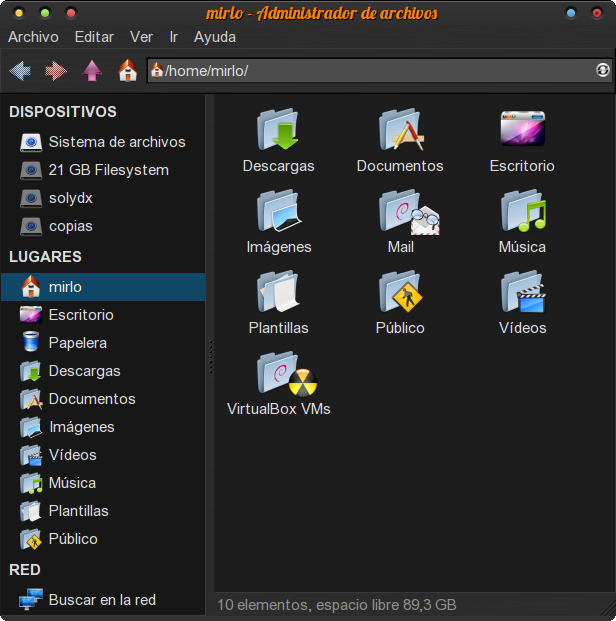The width and height of the screenshot is (616, 621).
Task: Select mirlo home in sidebar
Action: tap(103, 287)
